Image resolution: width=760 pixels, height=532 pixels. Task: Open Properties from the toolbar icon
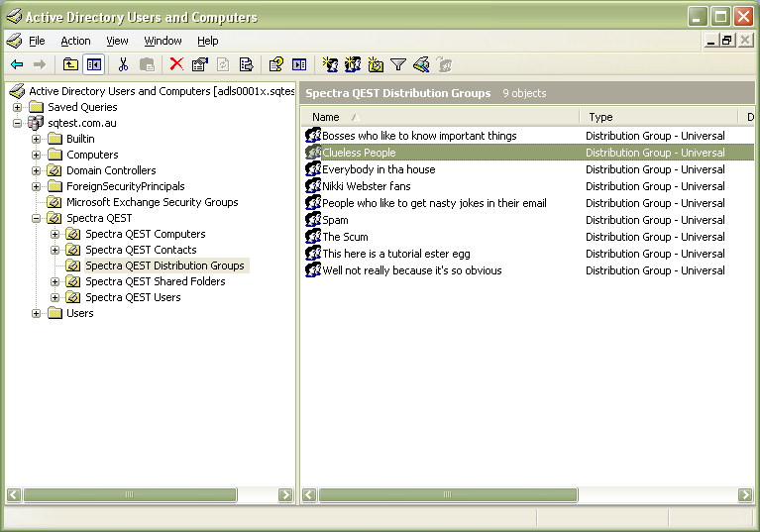point(199,64)
